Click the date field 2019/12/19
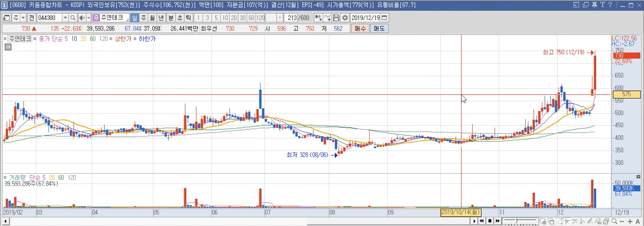Screen dimensions: 644x226 365,18
